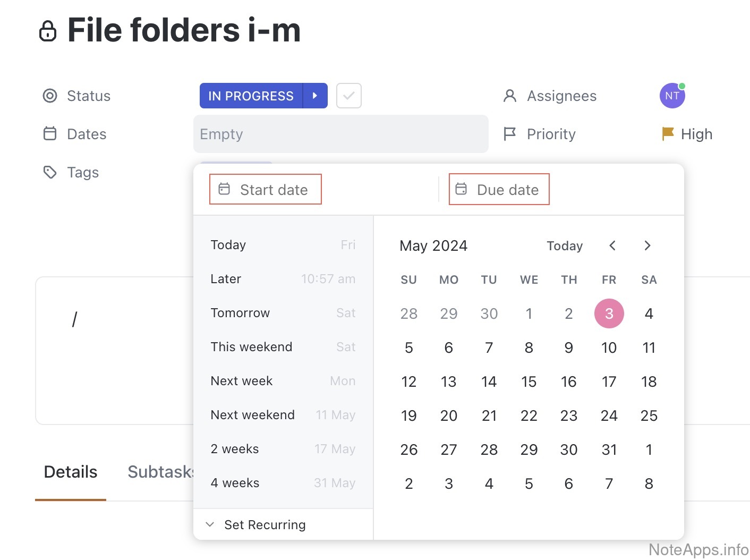The image size is (750, 560).
Task: Click the NT assignee avatar
Action: [x=672, y=96]
